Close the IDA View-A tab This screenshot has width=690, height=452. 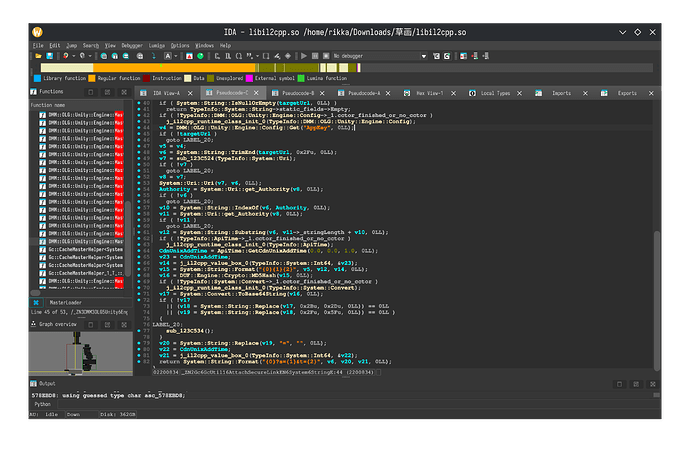coord(190,93)
